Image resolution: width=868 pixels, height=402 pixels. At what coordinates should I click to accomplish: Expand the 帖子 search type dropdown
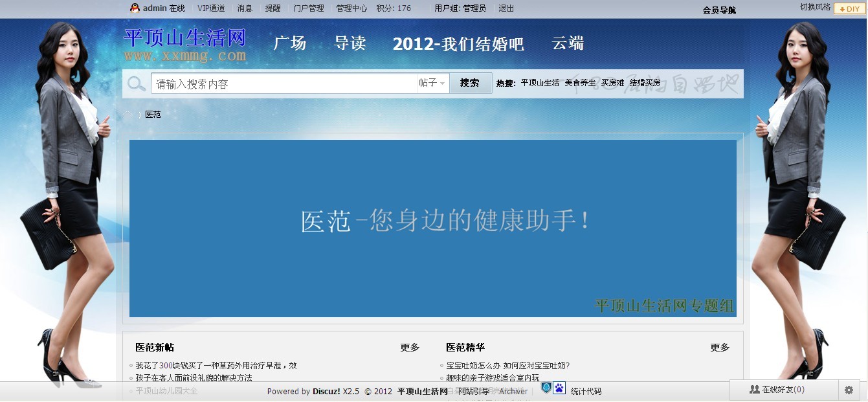[432, 83]
